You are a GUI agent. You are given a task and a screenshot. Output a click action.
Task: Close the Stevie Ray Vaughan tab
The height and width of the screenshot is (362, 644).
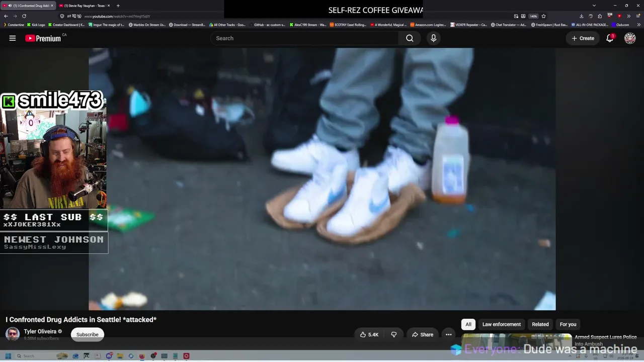point(109,6)
